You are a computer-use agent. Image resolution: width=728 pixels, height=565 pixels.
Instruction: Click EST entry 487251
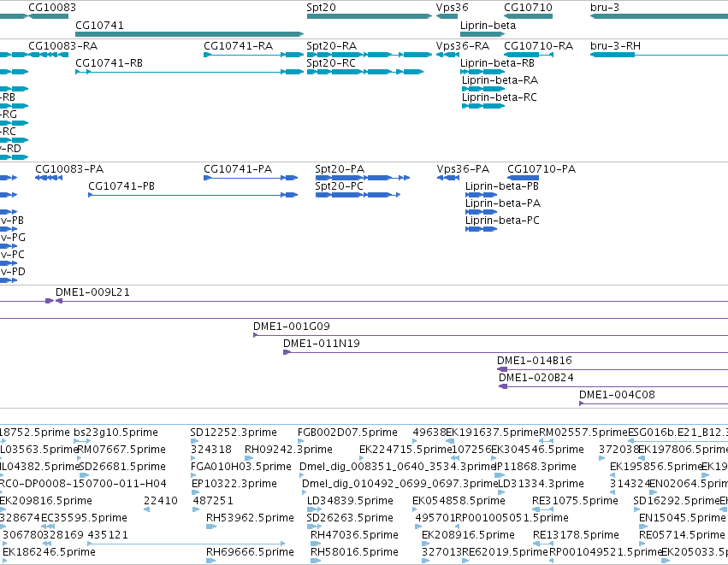click(213, 501)
